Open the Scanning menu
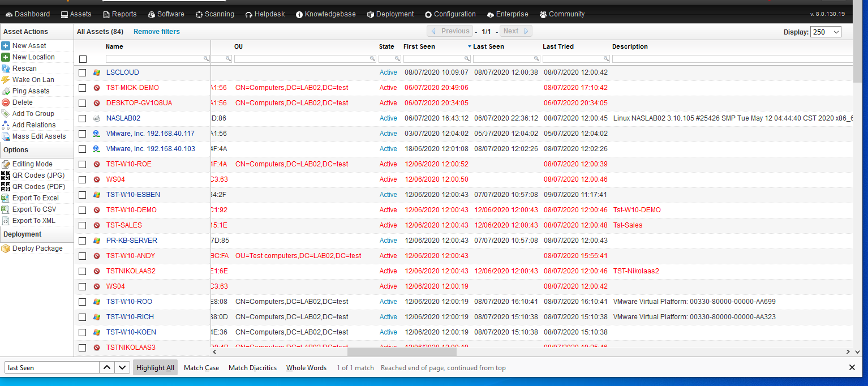Image resolution: width=868 pixels, height=386 pixels. click(214, 14)
